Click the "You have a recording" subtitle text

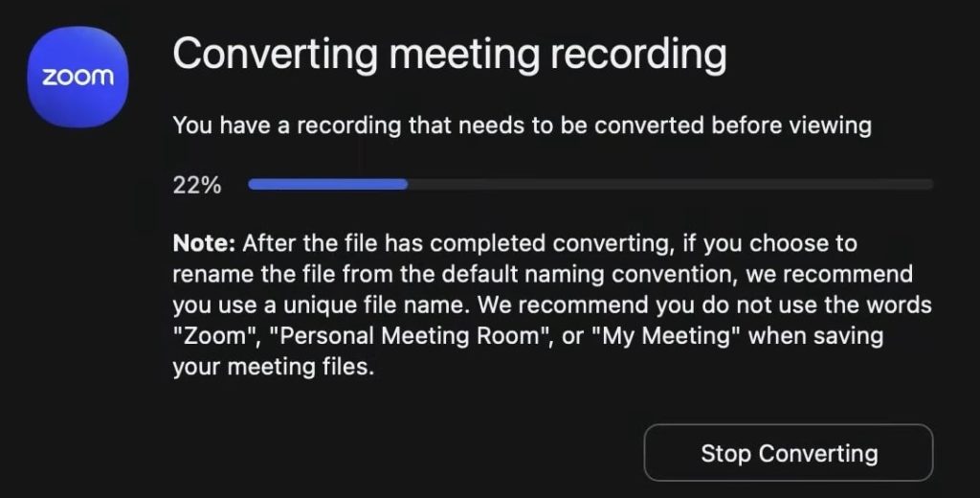point(522,124)
